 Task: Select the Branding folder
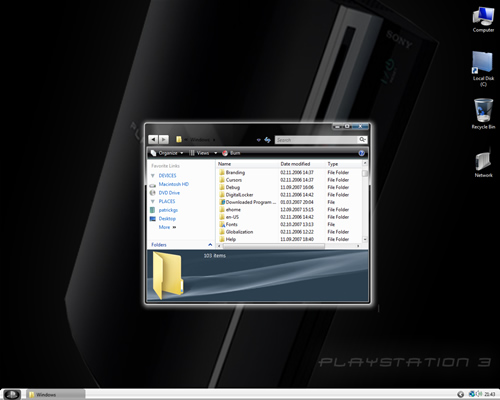point(235,172)
